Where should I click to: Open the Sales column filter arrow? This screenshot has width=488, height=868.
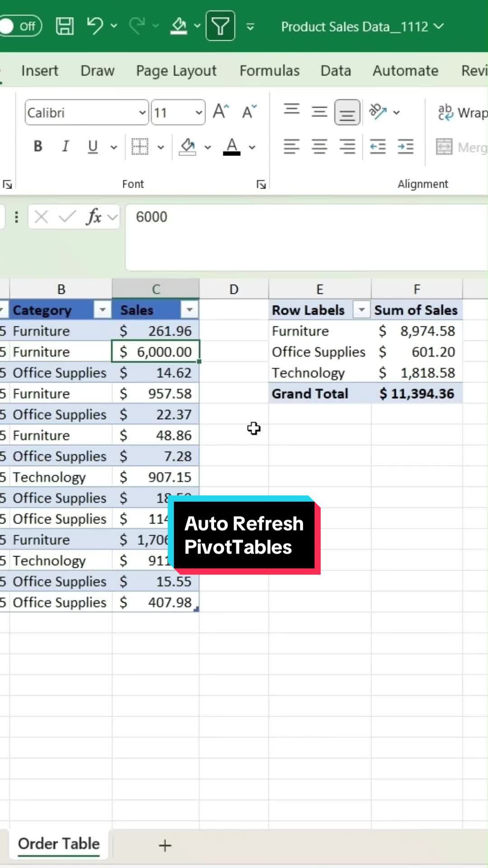[x=189, y=310]
